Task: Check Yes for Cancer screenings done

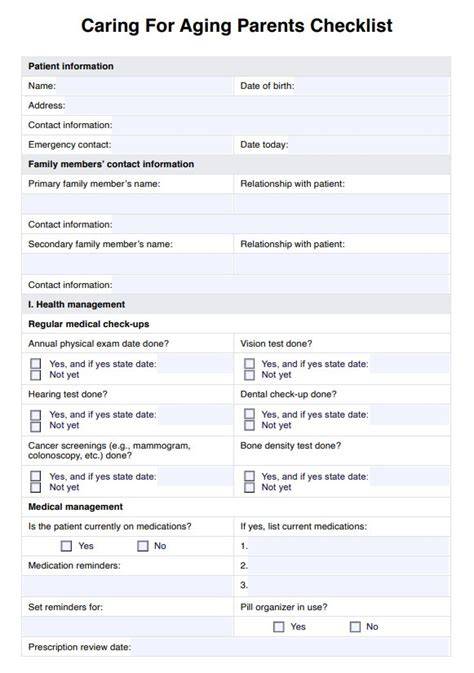Action: tap(36, 476)
